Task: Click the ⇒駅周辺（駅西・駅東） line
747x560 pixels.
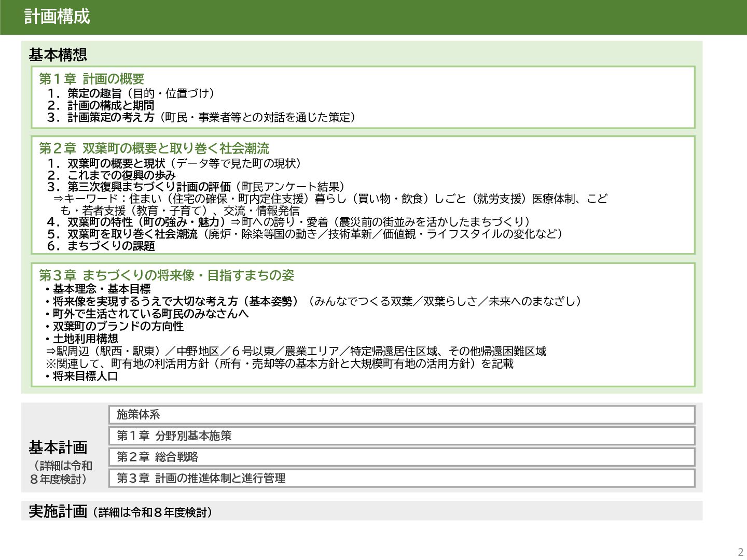Action: pos(296,351)
